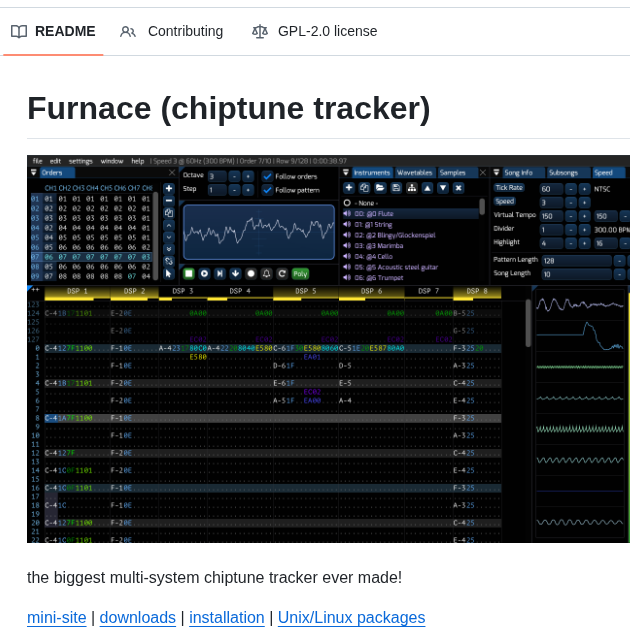Click the delete instrument X icon
The image size is (630, 630).
pos(458,187)
